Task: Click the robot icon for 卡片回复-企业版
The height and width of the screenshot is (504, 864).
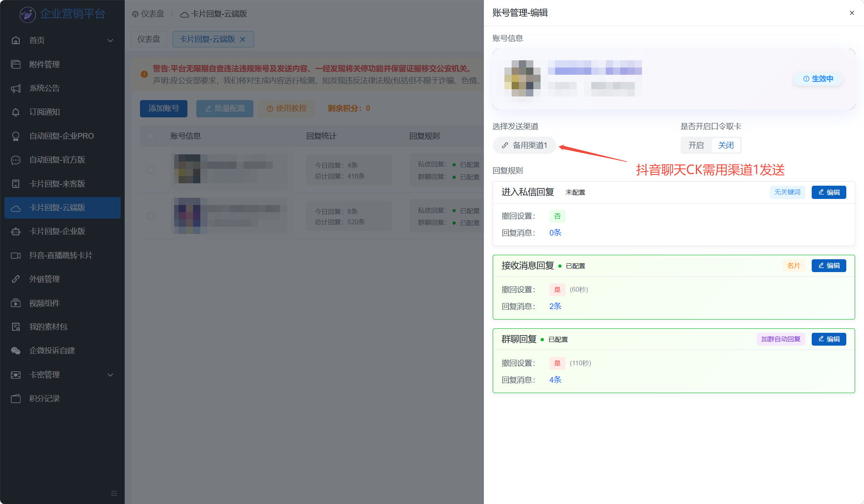Action: pos(16,231)
